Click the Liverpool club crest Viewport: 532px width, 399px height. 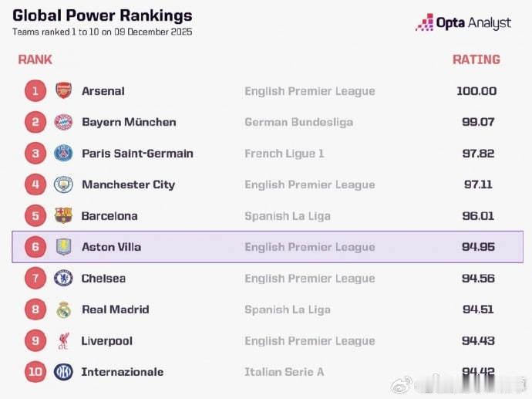pos(63,341)
